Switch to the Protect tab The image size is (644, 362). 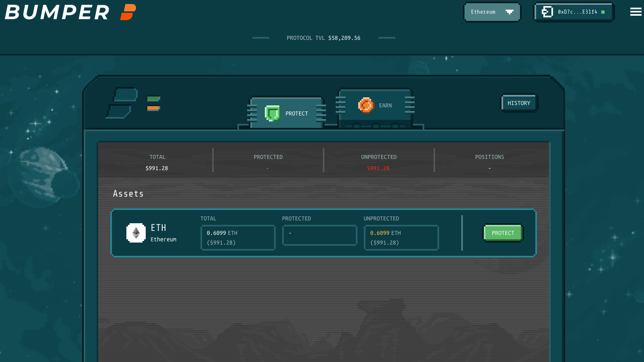287,113
